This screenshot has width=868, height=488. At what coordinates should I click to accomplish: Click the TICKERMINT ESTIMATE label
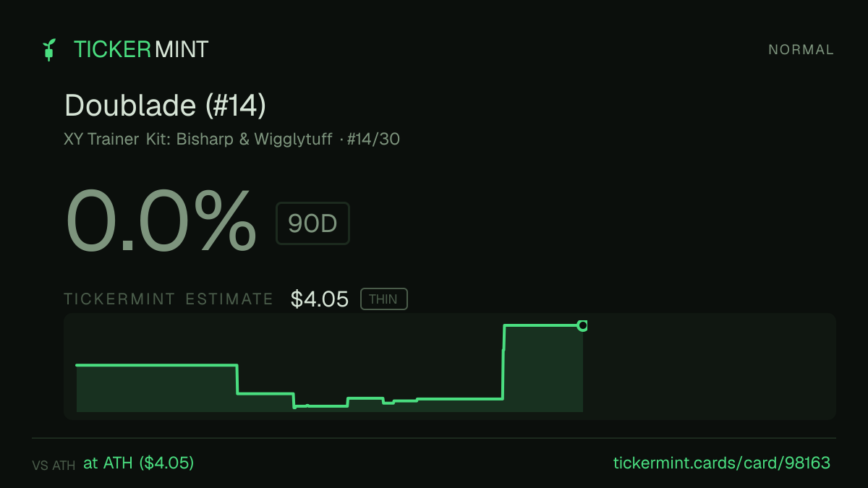[x=169, y=299]
